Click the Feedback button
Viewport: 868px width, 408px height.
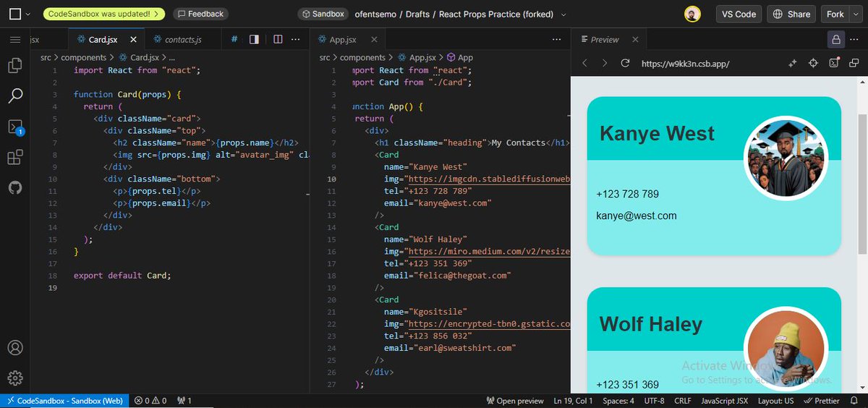pos(200,14)
